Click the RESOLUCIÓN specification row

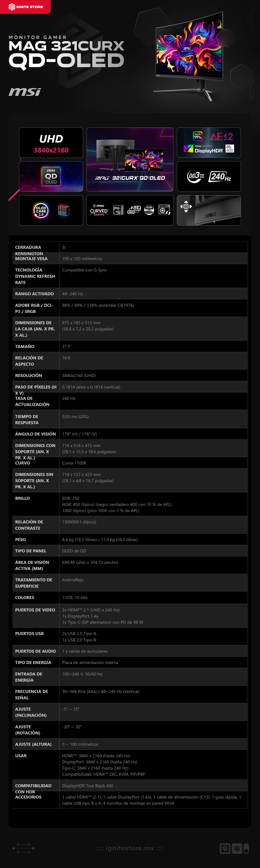tap(130, 375)
